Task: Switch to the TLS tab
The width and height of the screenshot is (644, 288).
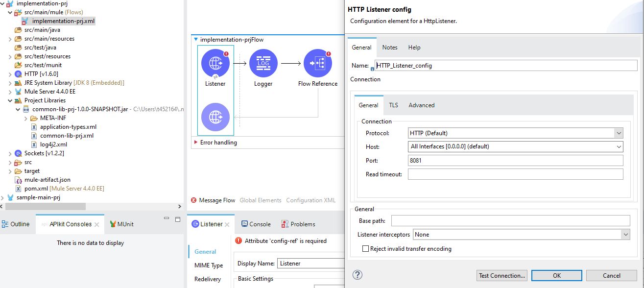Action: [393, 105]
